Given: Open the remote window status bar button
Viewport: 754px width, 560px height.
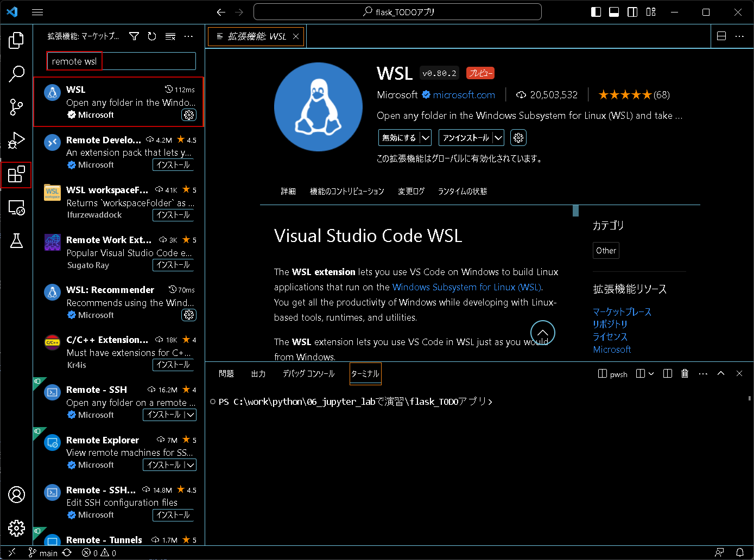Looking at the screenshot, I should 12,552.
